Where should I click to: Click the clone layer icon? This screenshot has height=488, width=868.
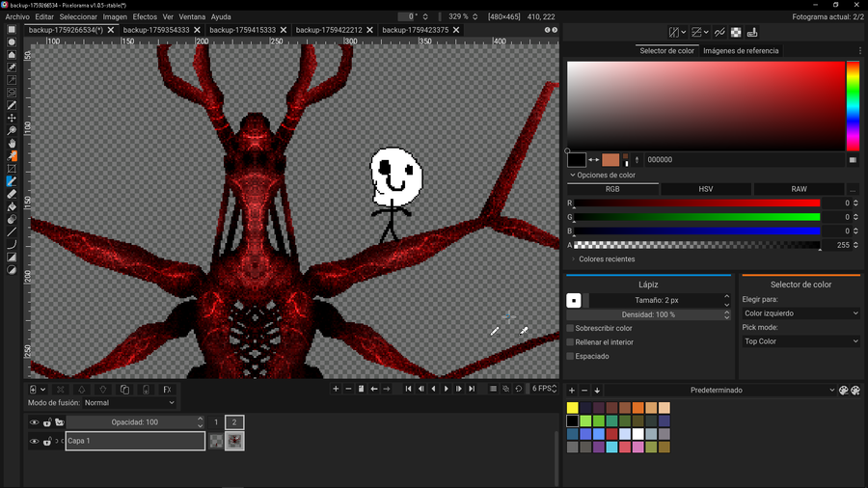tap(124, 390)
